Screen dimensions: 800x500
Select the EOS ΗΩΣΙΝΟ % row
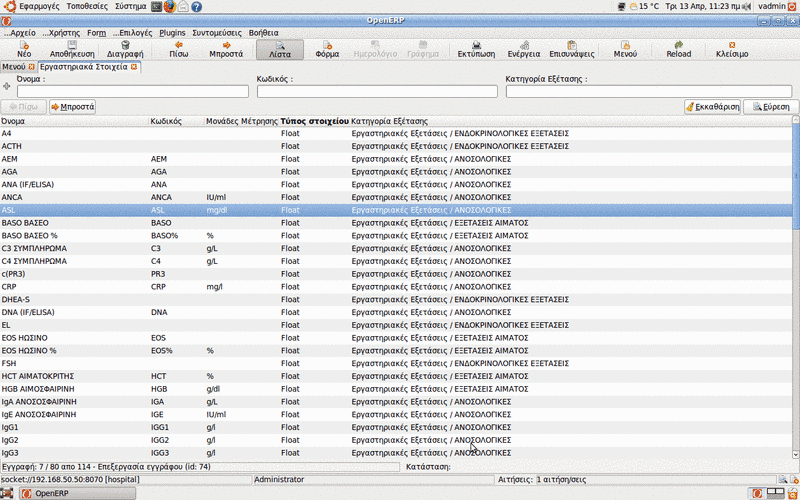[396, 351]
